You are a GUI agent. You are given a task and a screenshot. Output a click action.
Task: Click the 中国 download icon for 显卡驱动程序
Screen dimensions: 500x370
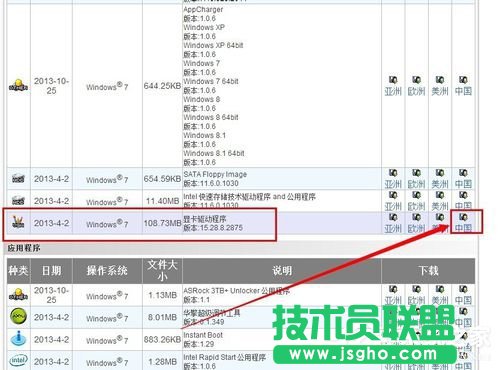tap(463, 217)
